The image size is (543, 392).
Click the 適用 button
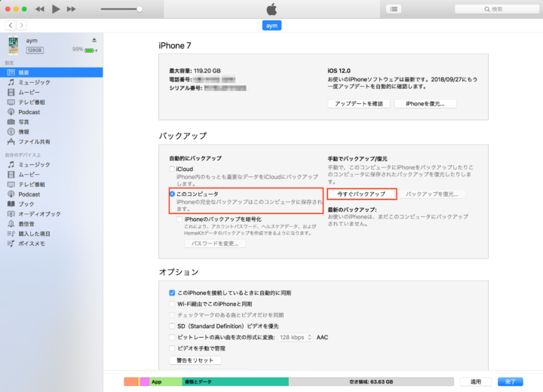[475, 381]
